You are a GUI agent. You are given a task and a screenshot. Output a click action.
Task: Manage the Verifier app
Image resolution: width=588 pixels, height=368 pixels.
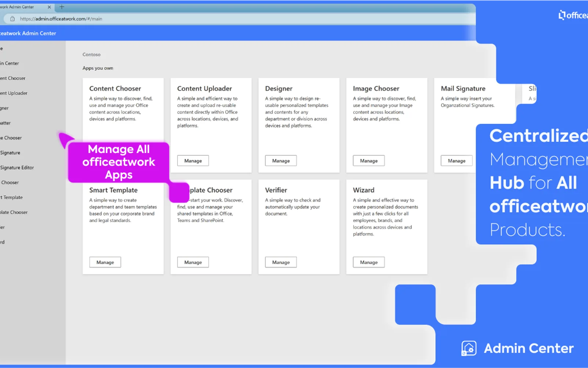(281, 262)
